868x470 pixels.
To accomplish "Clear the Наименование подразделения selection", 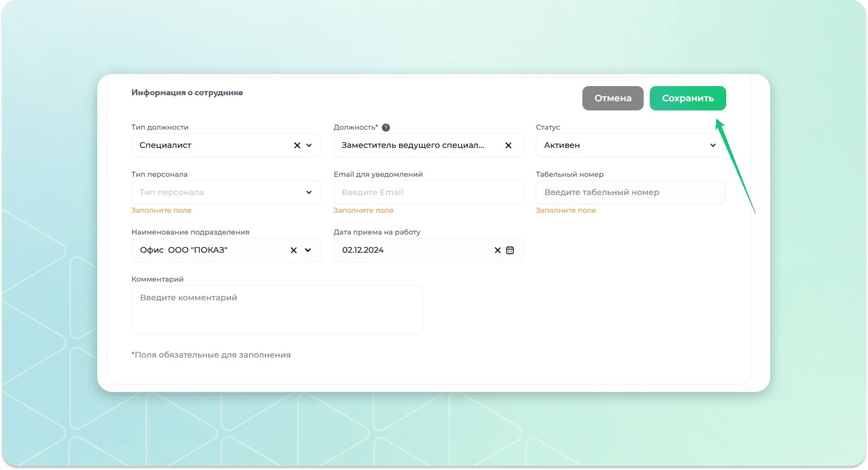I will (x=294, y=250).
